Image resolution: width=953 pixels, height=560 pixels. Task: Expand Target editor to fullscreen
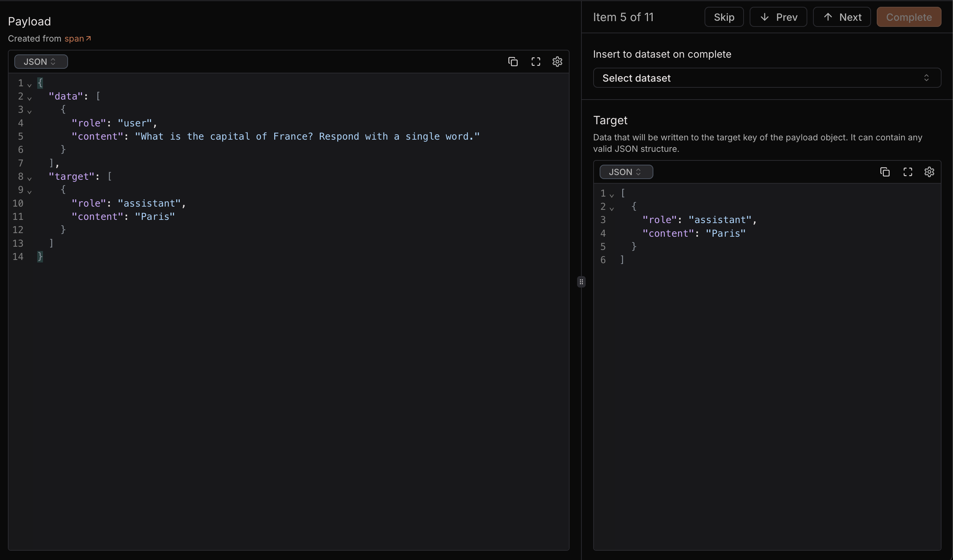pyautogui.click(x=908, y=172)
